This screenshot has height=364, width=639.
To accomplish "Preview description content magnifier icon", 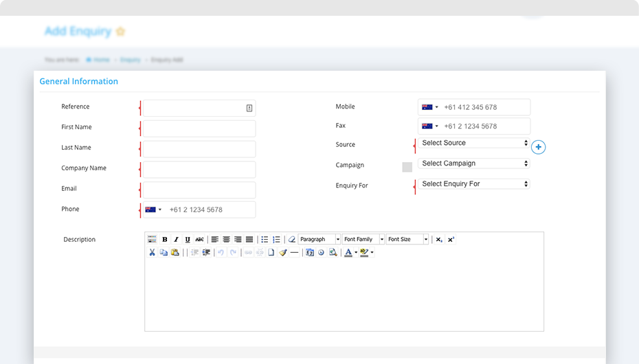I will coord(333,253).
